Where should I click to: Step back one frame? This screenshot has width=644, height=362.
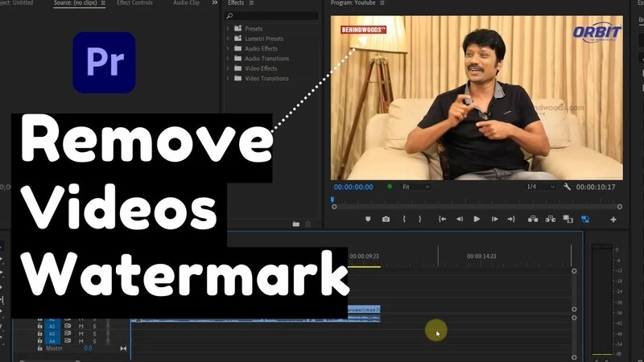coord(460,219)
